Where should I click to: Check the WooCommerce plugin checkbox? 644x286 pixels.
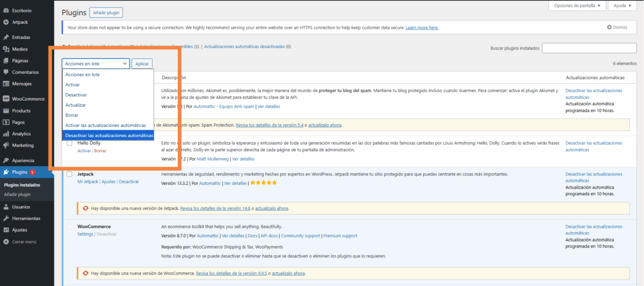pyautogui.click(x=69, y=226)
